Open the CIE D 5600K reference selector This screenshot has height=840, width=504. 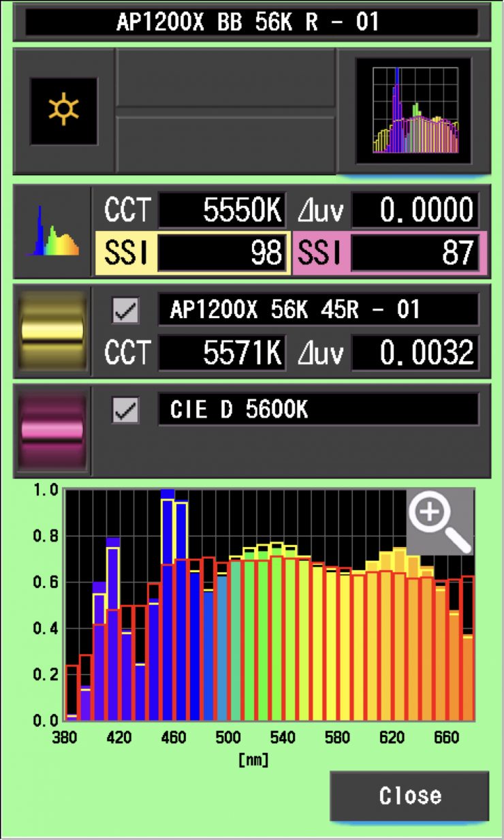tap(318, 409)
